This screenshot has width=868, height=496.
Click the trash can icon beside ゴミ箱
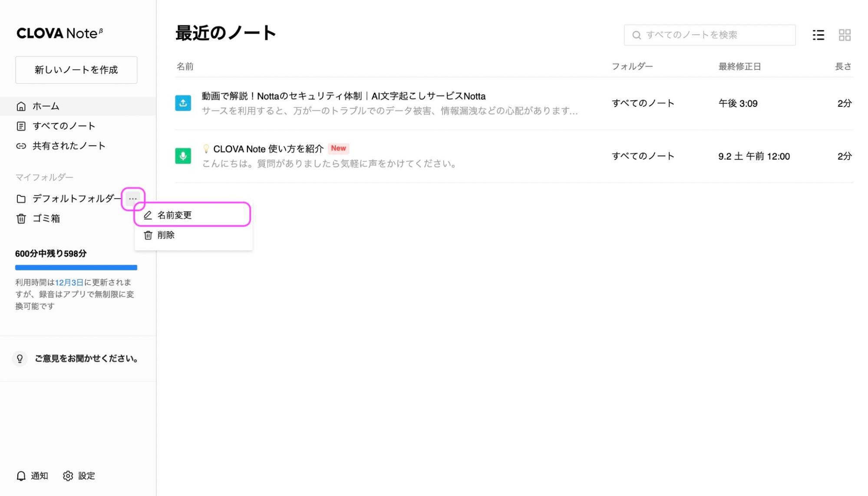click(21, 218)
